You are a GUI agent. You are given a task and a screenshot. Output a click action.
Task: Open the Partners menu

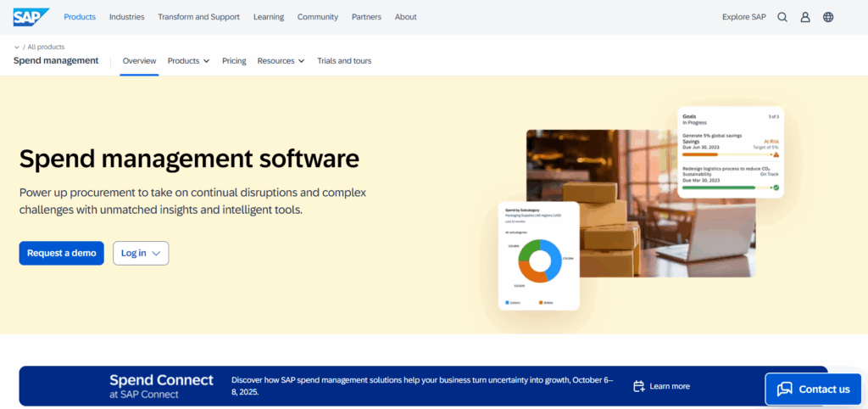[x=366, y=17]
